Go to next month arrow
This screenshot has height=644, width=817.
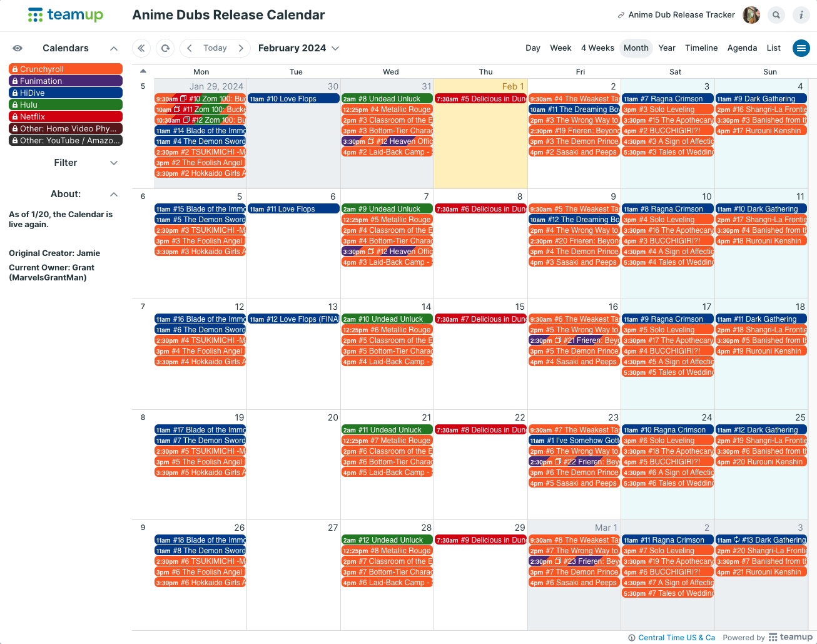click(x=241, y=48)
